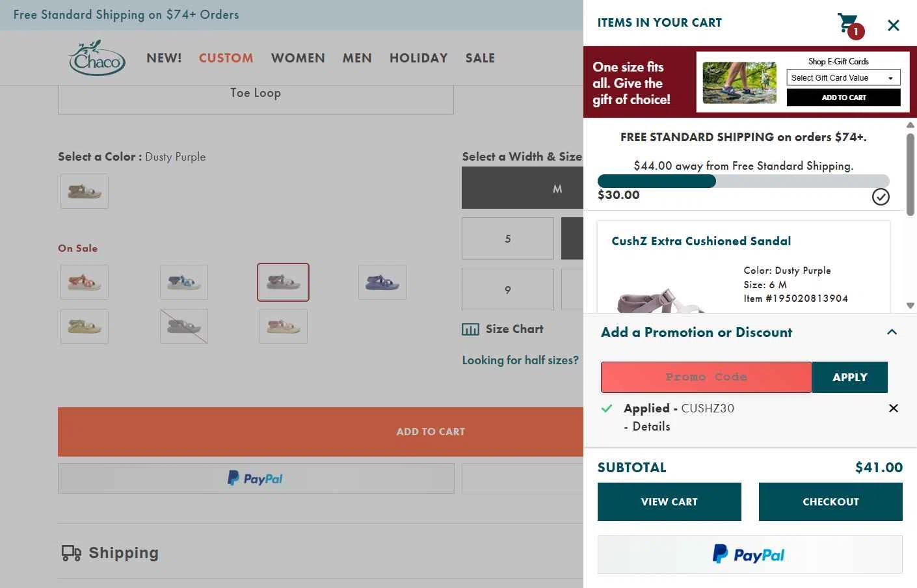Select size 5
Image resolution: width=917 pixels, height=588 pixels.
click(508, 239)
